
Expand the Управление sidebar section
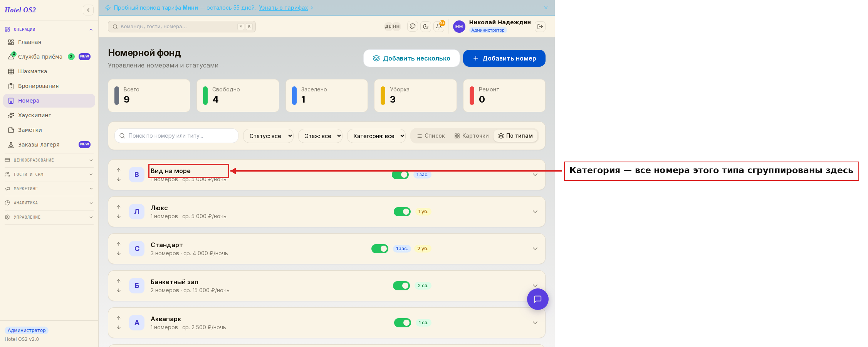49,217
